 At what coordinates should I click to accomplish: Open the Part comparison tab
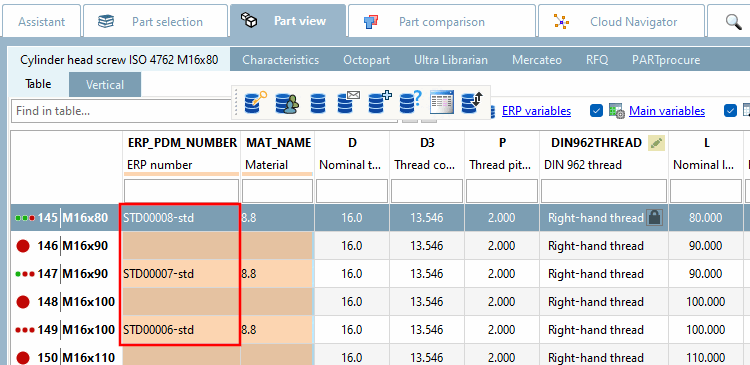pos(441,22)
